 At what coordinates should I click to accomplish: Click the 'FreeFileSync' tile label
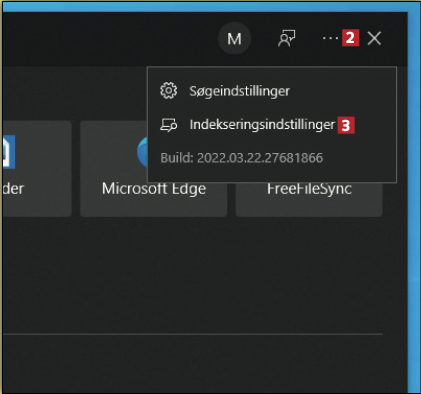[309, 189]
